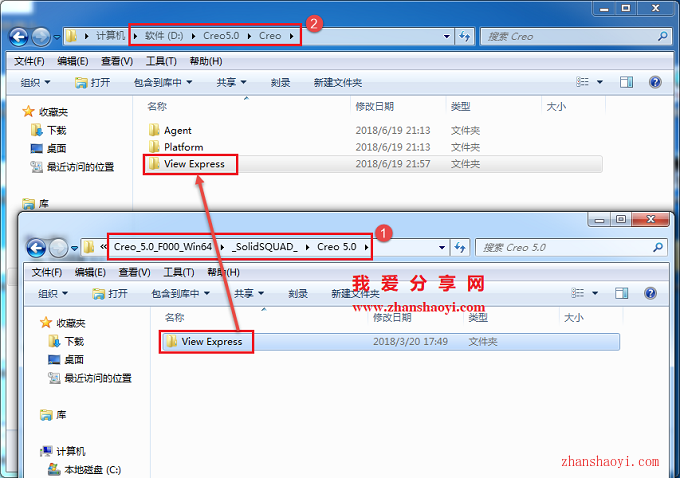Open 编辑(E) menu in the Creo window
Image resolution: width=680 pixels, height=478 pixels.
coord(72,61)
